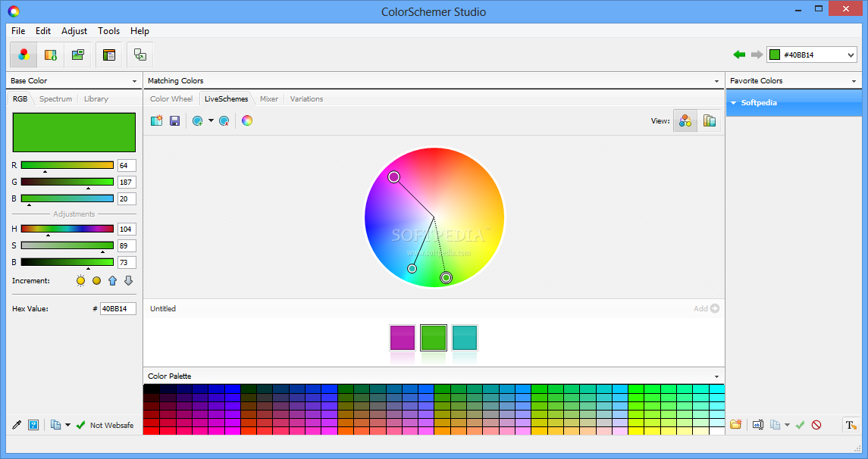
Task: Click the H hue slider
Action: tap(67, 229)
